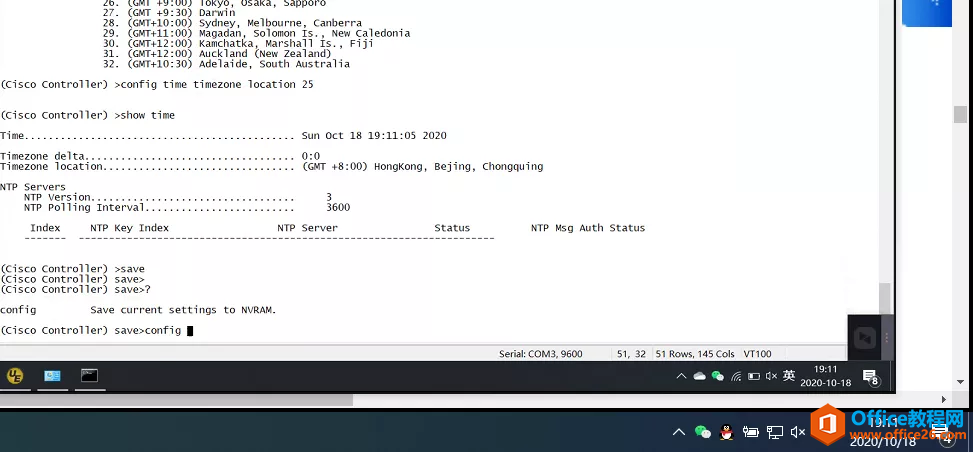Open QQ penguin icon in outer tray

pyautogui.click(x=727, y=432)
